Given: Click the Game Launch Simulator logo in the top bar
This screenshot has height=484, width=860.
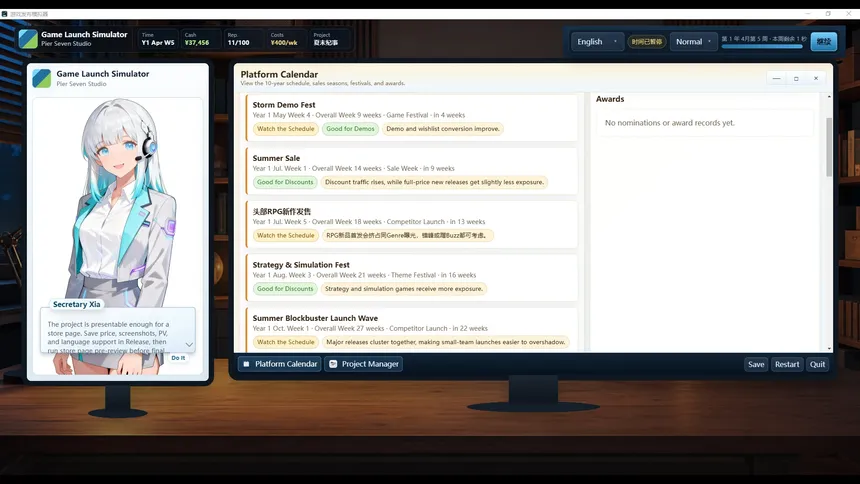Looking at the screenshot, I should [28, 39].
